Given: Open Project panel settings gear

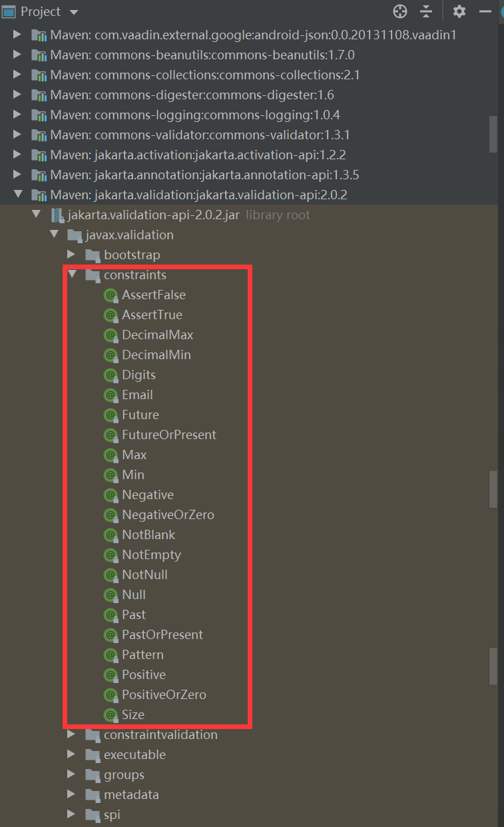Looking at the screenshot, I should (459, 11).
